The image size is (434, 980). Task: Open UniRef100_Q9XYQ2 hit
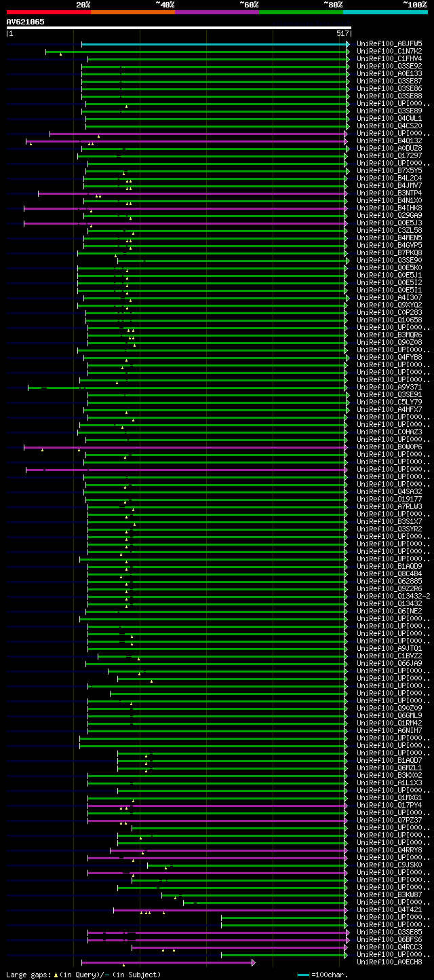coord(389,305)
